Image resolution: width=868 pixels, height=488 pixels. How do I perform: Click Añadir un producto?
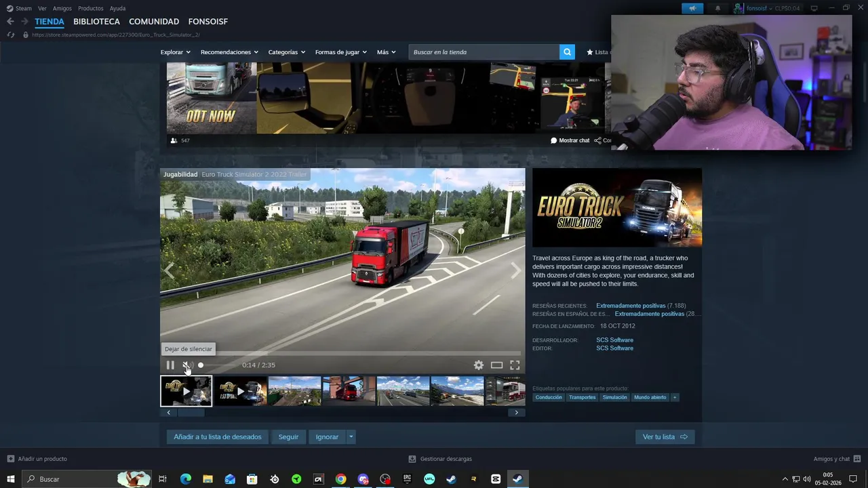pyautogui.click(x=37, y=459)
